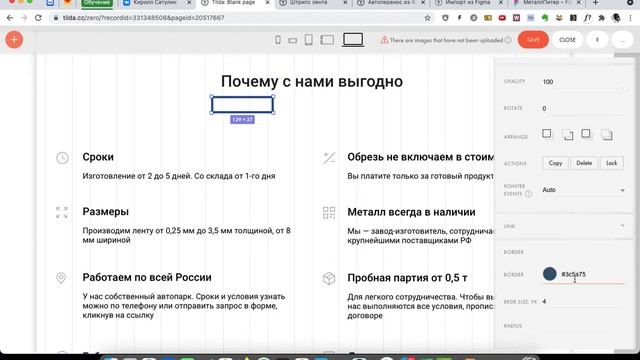Screen dimensions: 640x360
Task: Switch to the narrow mobile phone preview
Action: [x=278, y=40]
